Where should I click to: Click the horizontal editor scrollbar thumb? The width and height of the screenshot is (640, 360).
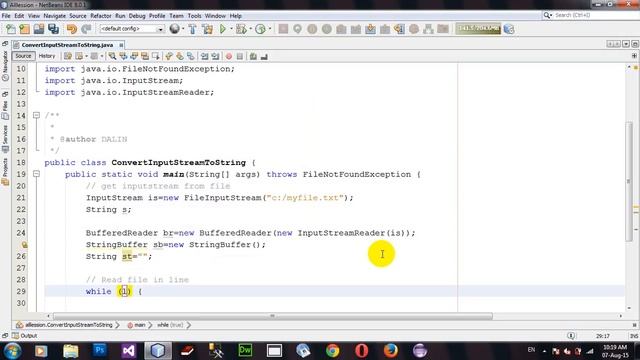click(273, 316)
